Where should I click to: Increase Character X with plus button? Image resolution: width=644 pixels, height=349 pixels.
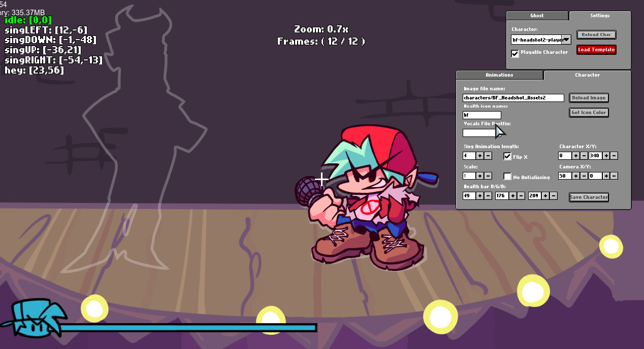(575, 156)
